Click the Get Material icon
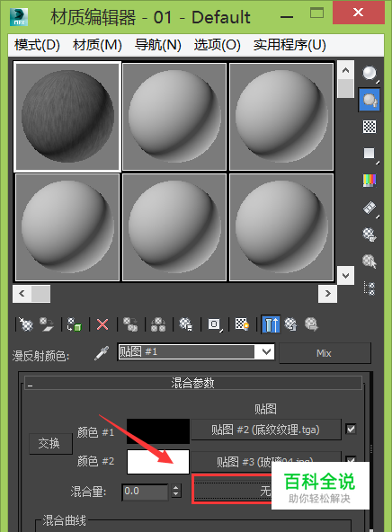The height and width of the screenshot is (532, 392). pyautogui.click(x=26, y=324)
